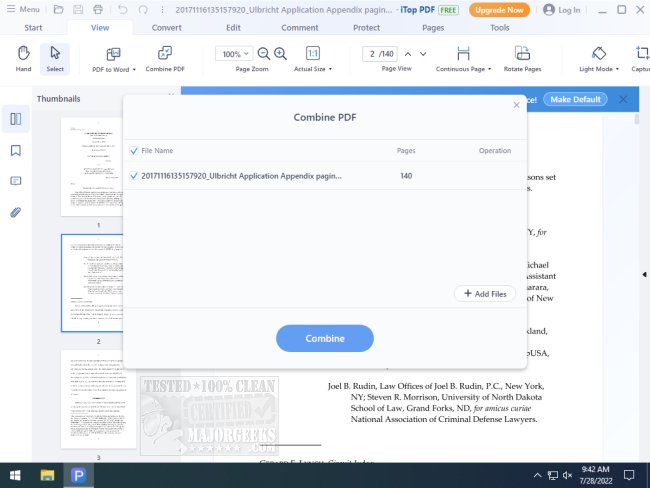Click the Upgrade Now button
Viewport: 650px width, 488px height.
pyautogui.click(x=499, y=10)
